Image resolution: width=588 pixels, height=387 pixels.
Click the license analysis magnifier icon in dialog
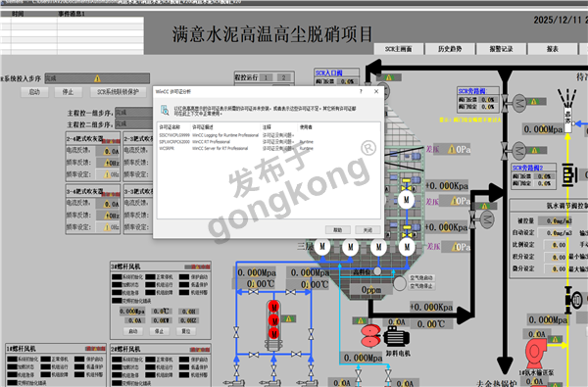pyautogui.click(x=165, y=110)
